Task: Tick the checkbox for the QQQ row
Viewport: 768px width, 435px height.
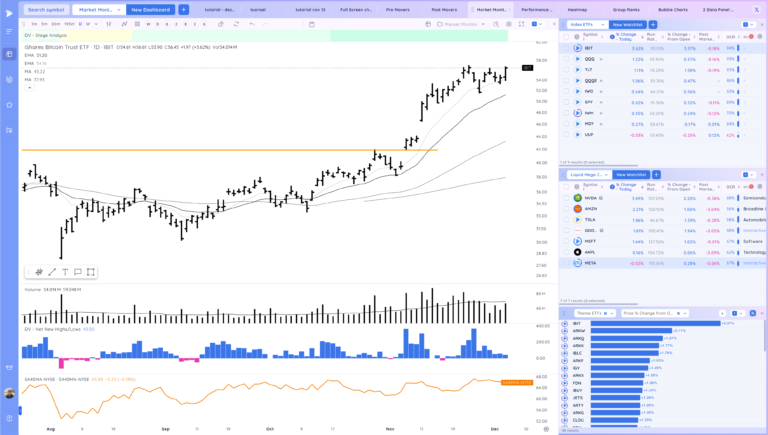Action: tap(565, 59)
